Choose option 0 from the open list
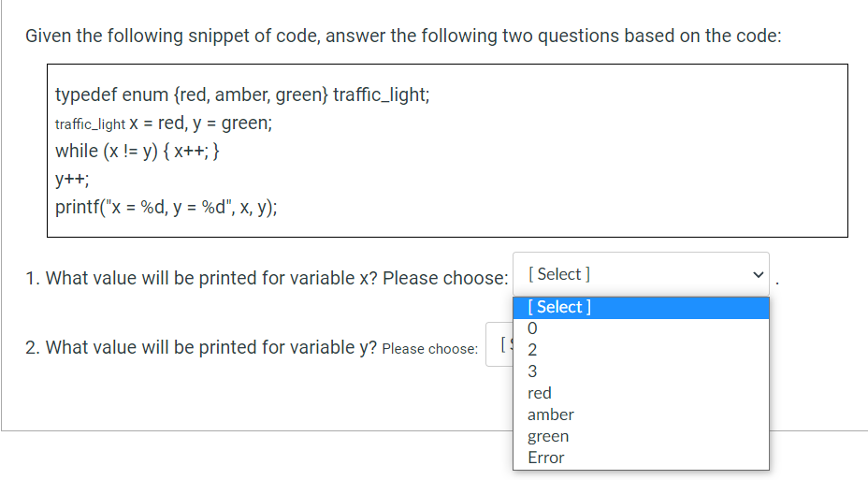 [x=641, y=328]
